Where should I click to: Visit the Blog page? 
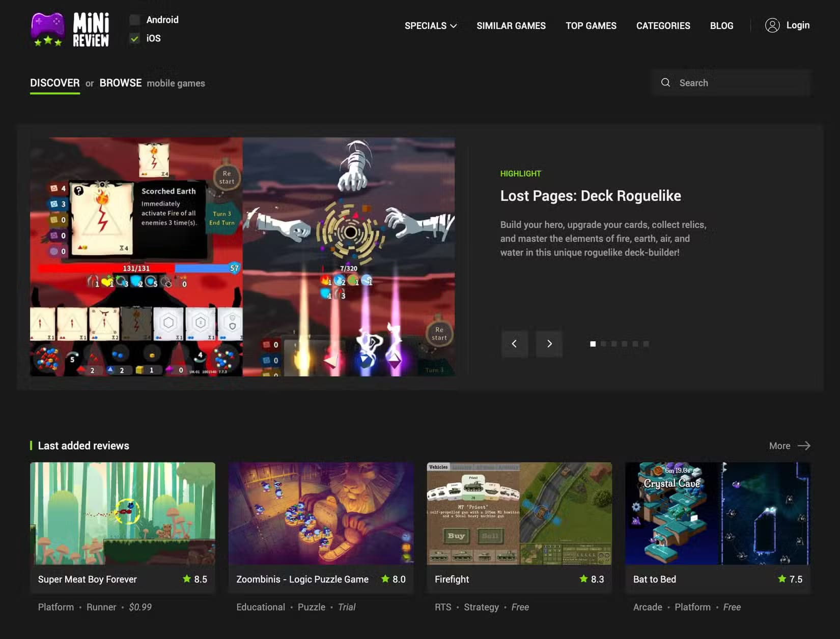(721, 25)
